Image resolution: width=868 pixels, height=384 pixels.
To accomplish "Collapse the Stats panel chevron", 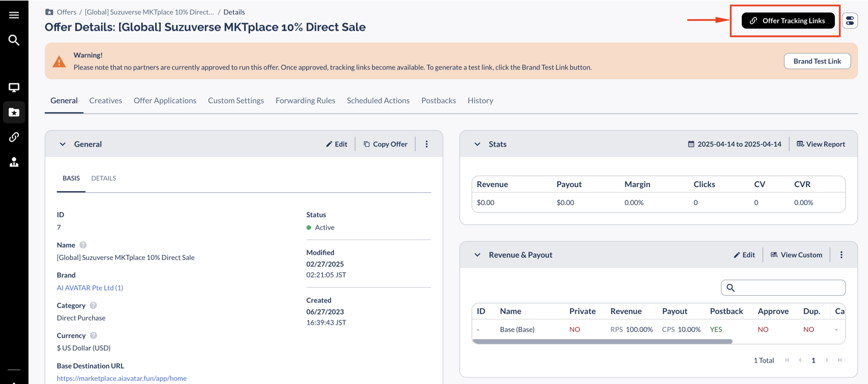I will pyautogui.click(x=477, y=144).
